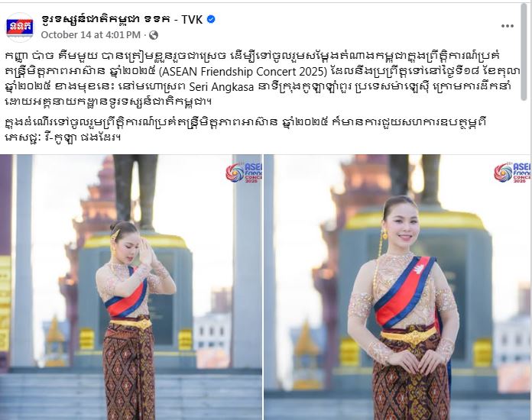Click the ASEAN Friendship Concert logo on right photo
Image resolution: width=532 pixels, height=420 pixels.
(512, 173)
